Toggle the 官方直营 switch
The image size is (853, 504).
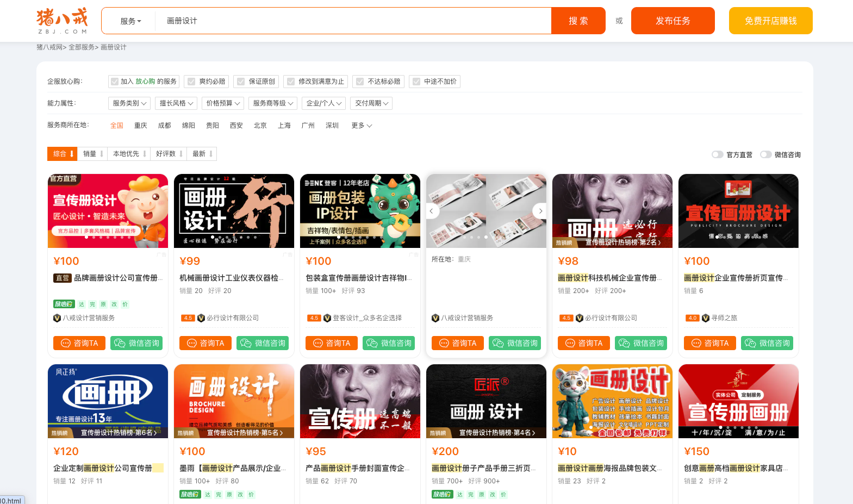717,154
